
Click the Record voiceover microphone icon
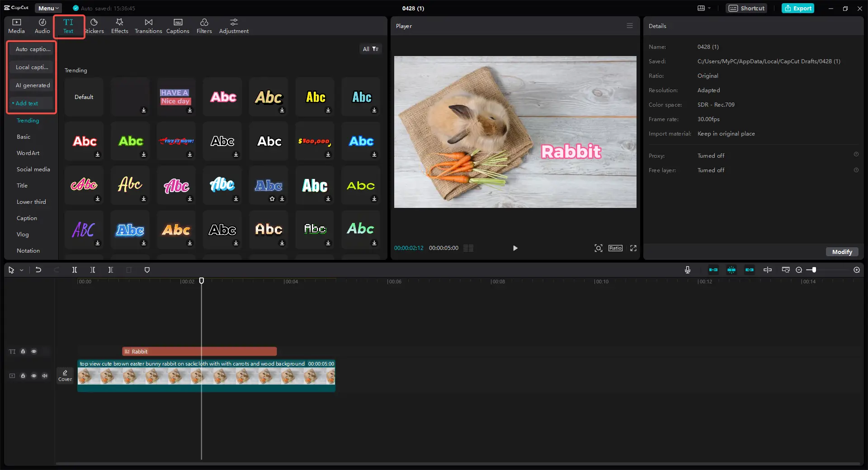687,270
